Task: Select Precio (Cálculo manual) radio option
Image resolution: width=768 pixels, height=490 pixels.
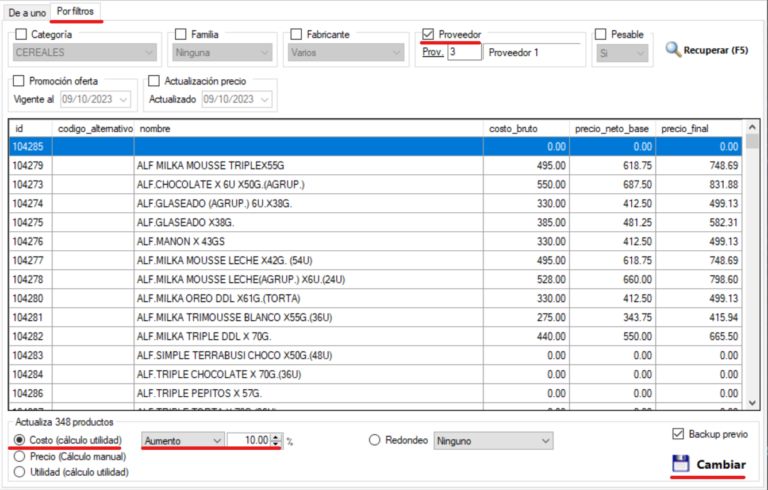Action: (x=19, y=456)
